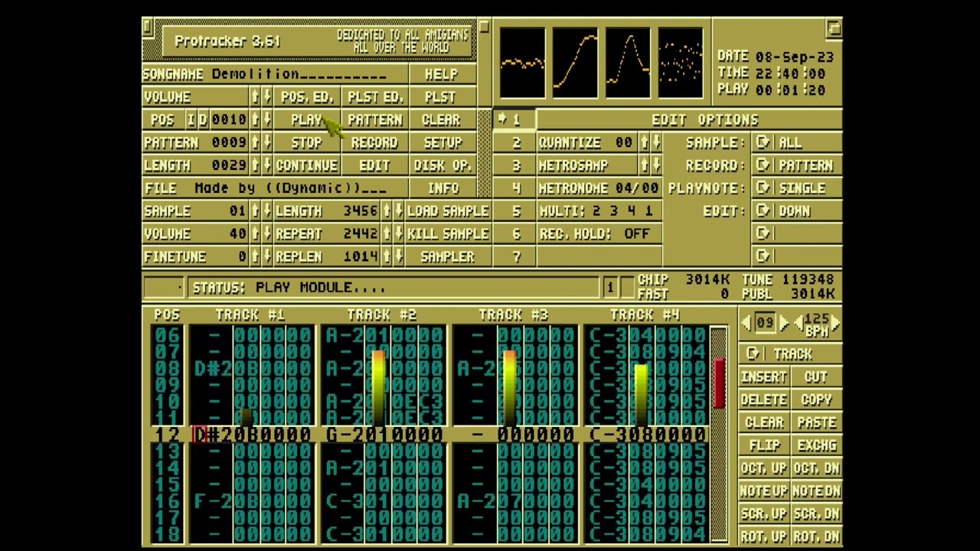
Task: Open the POS. ED. position editor
Action: click(x=306, y=96)
